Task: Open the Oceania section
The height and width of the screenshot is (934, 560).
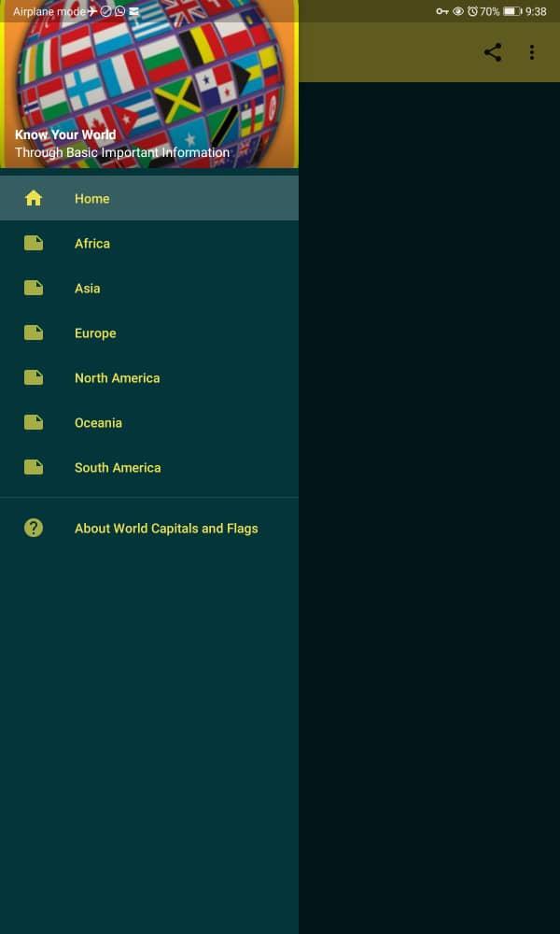Action: [x=149, y=422]
